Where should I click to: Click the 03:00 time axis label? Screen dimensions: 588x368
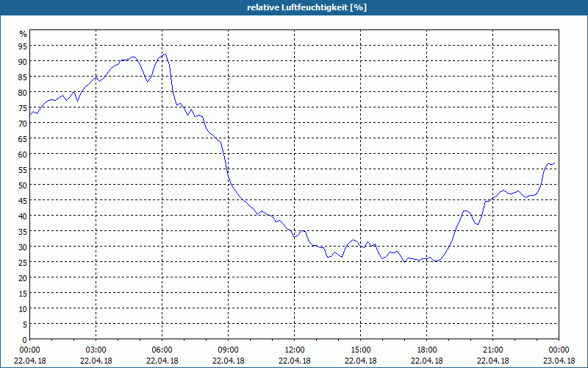(96, 350)
